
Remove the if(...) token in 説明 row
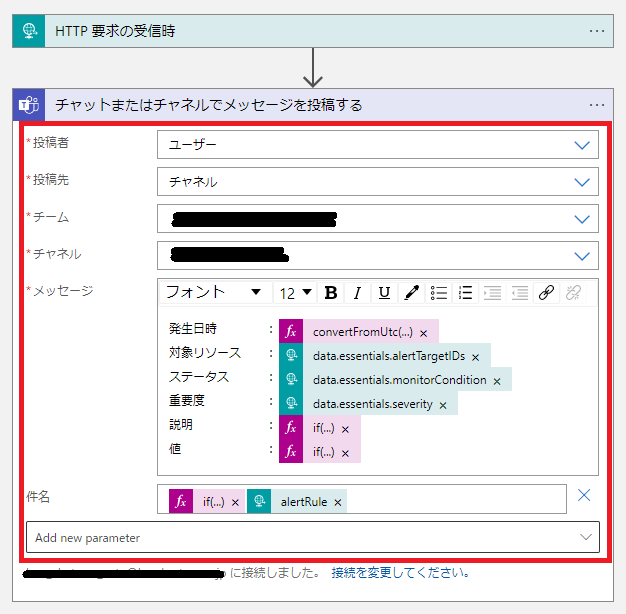(345, 430)
